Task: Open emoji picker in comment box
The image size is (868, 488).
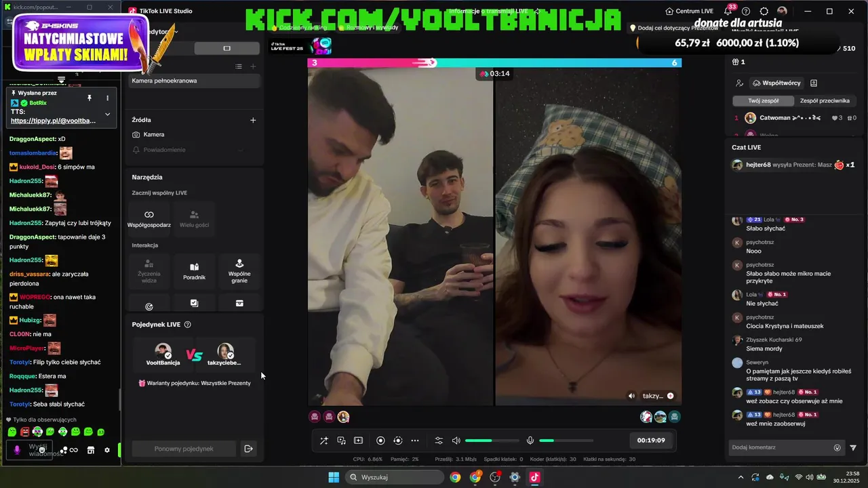Action: pyautogui.click(x=837, y=447)
